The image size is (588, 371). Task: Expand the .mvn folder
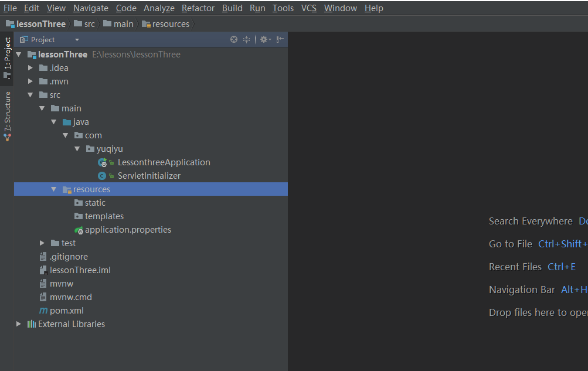30,81
